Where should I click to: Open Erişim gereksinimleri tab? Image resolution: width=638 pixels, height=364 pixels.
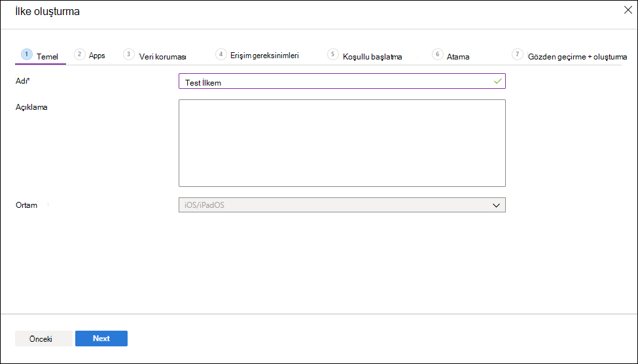257,55
